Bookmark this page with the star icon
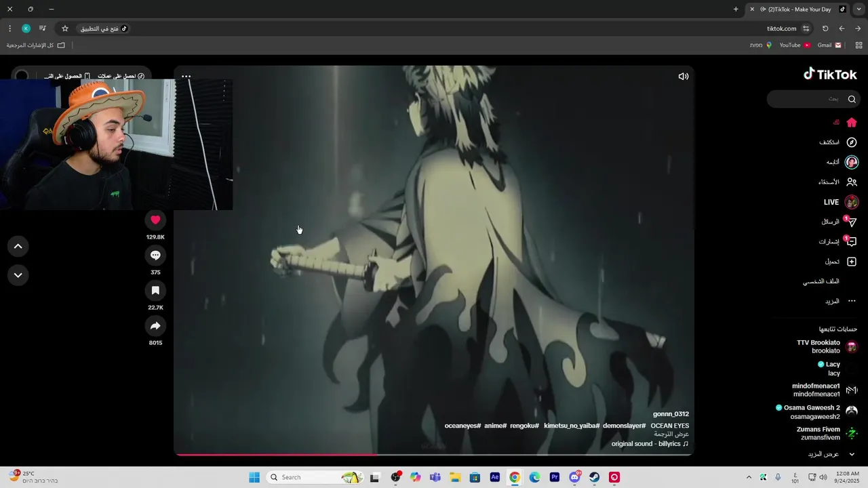This screenshot has height=488, width=868. coord(65,28)
